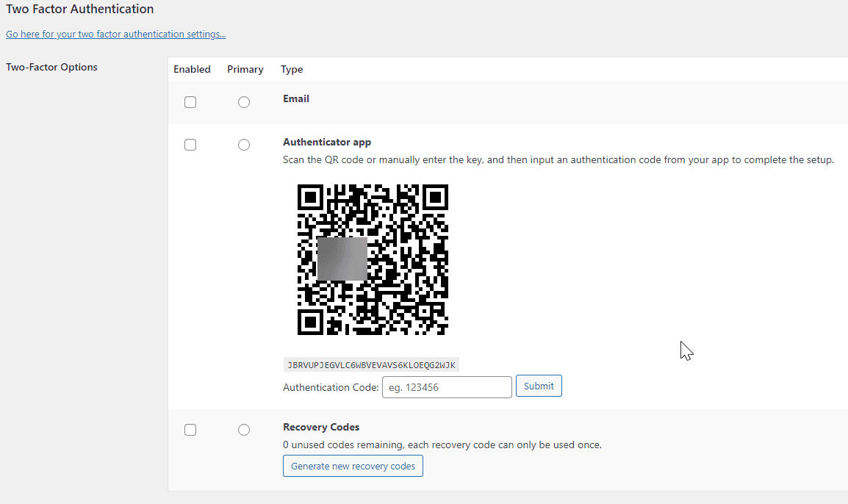Image resolution: width=848 pixels, height=504 pixels.
Task: Select the Email method row label
Action: [295, 98]
